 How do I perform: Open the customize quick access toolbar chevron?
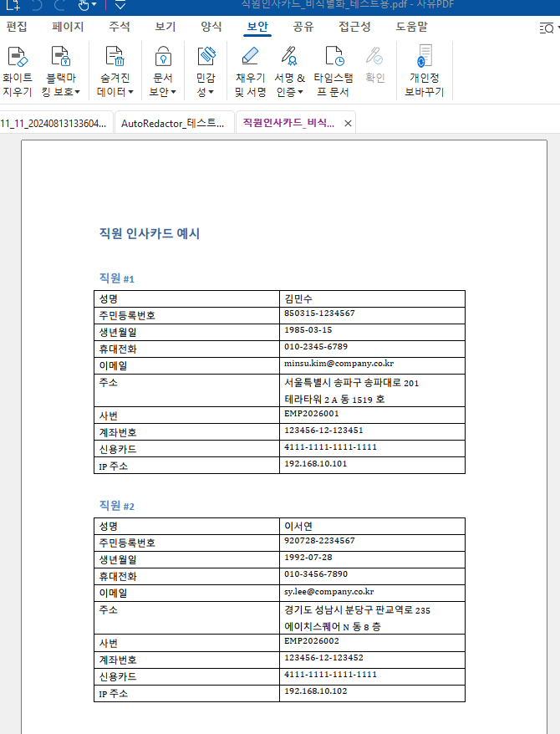pyautogui.click(x=120, y=5)
